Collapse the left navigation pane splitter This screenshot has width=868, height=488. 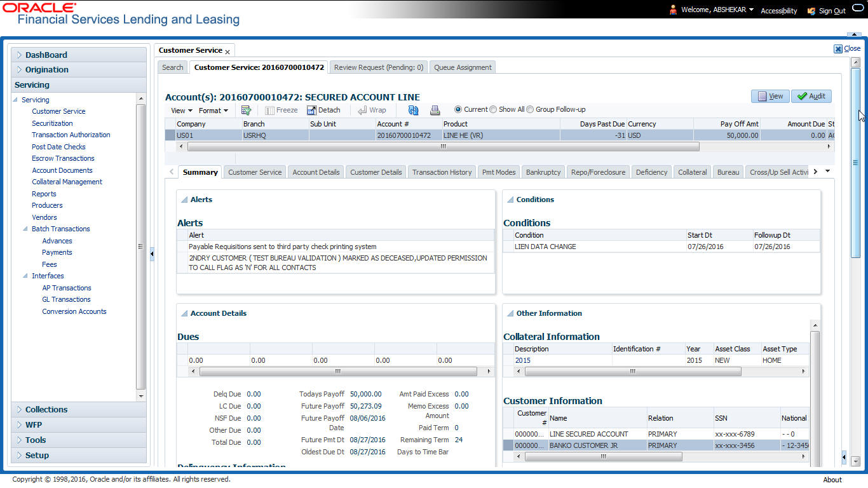pyautogui.click(x=152, y=254)
